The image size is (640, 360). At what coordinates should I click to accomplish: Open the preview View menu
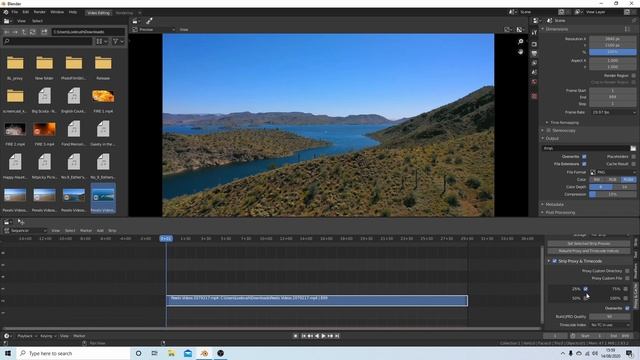pos(184,29)
